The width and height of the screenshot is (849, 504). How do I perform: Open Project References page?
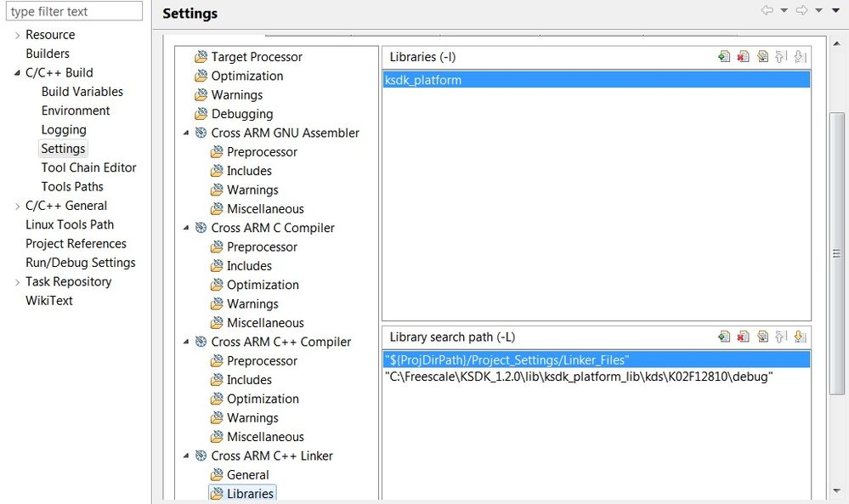click(x=76, y=244)
